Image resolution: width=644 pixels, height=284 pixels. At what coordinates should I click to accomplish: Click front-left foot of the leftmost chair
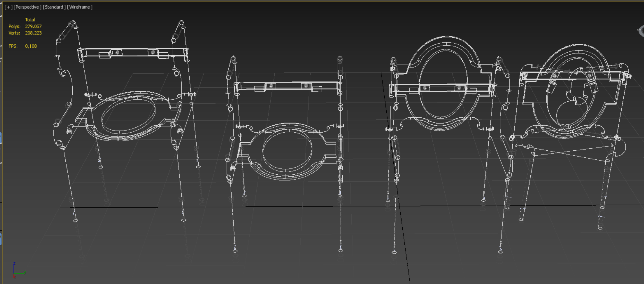[x=75, y=221]
